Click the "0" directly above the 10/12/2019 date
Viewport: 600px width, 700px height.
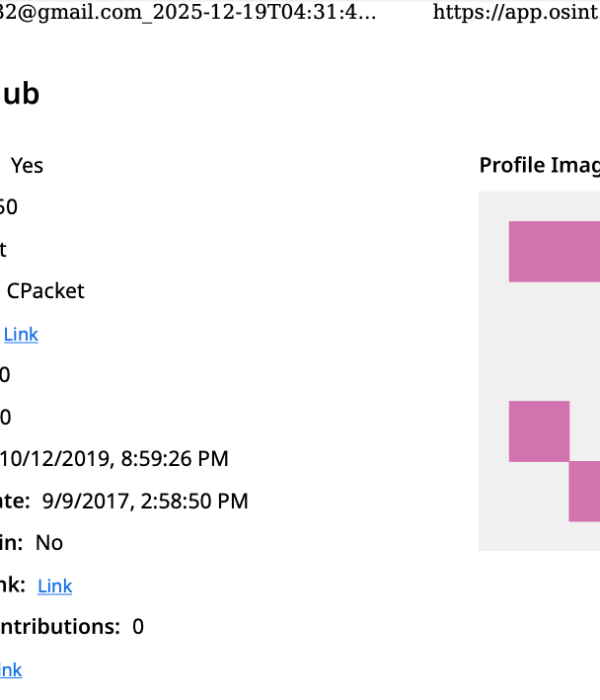(x=5, y=417)
